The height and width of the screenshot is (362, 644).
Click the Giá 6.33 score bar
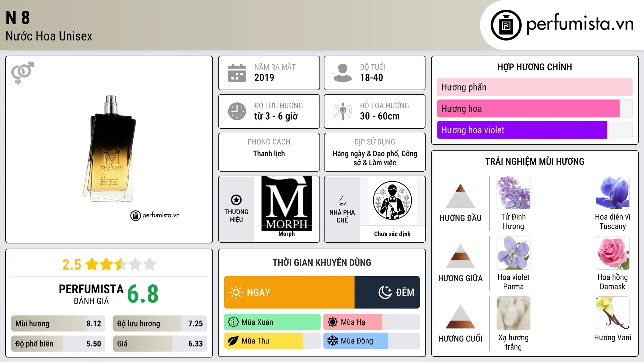[160, 343]
